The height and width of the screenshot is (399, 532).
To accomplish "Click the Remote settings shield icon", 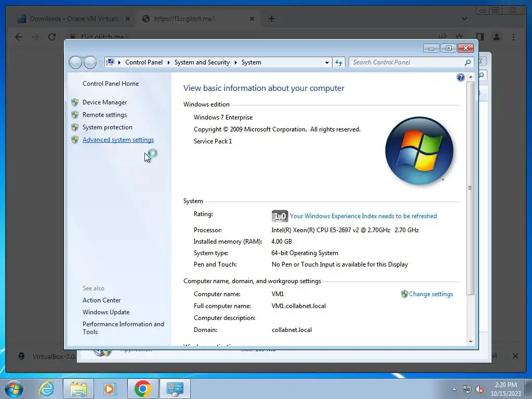I will coord(75,115).
